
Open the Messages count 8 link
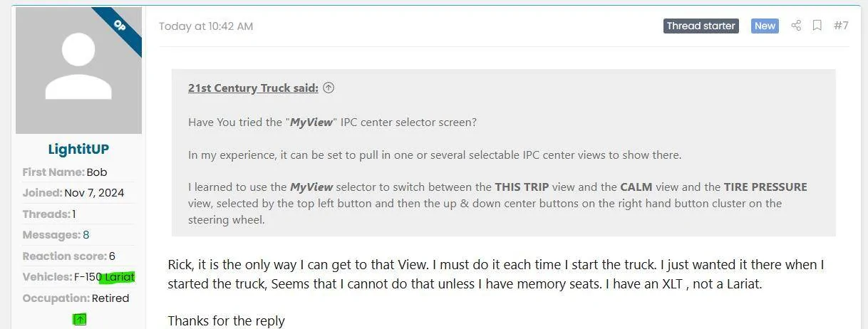click(x=86, y=235)
